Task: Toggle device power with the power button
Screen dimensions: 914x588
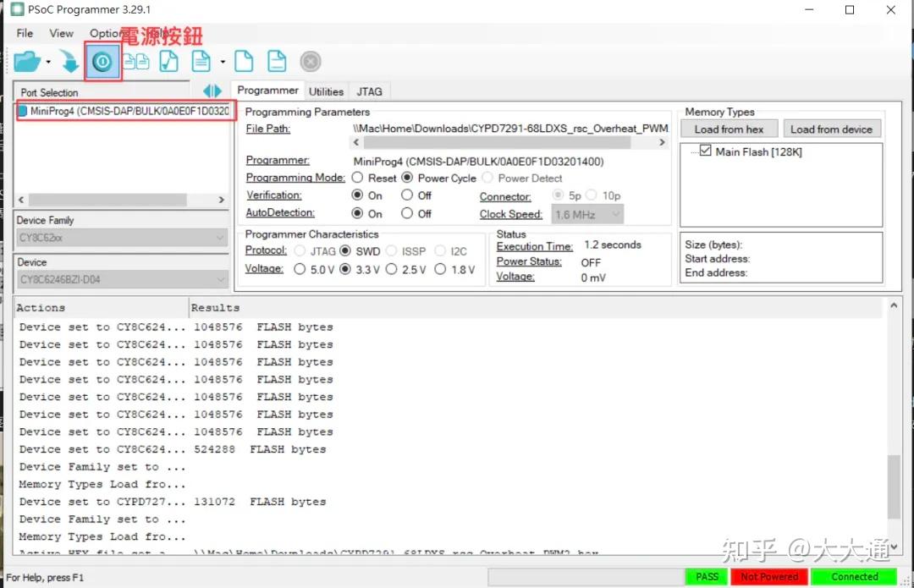Action: 102,61
